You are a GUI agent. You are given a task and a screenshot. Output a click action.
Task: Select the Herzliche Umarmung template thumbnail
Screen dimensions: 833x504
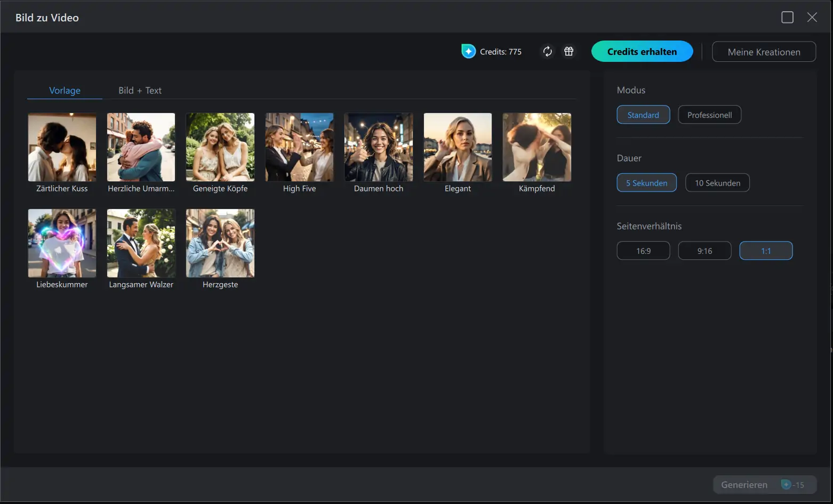coord(141,147)
